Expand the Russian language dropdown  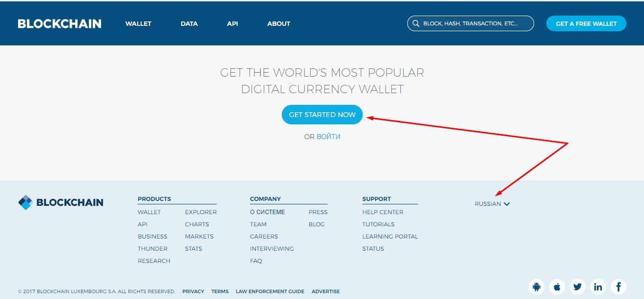tap(492, 204)
